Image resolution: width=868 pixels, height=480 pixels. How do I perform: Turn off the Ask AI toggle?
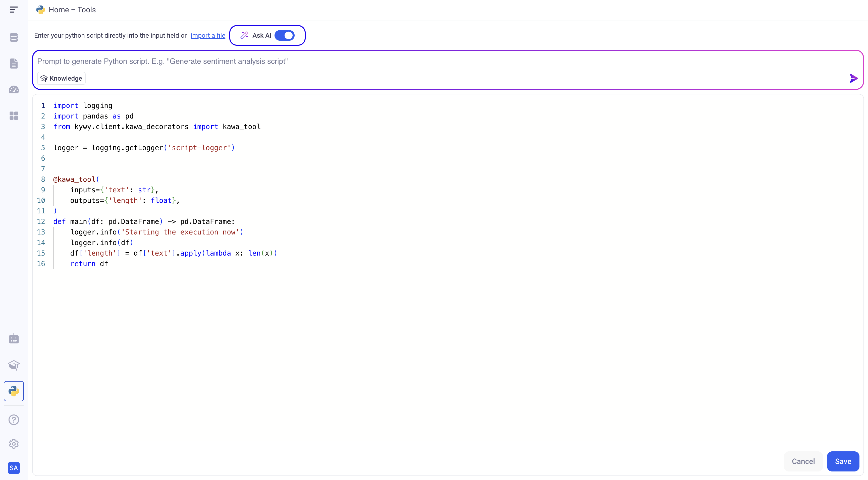pyautogui.click(x=284, y=35)
